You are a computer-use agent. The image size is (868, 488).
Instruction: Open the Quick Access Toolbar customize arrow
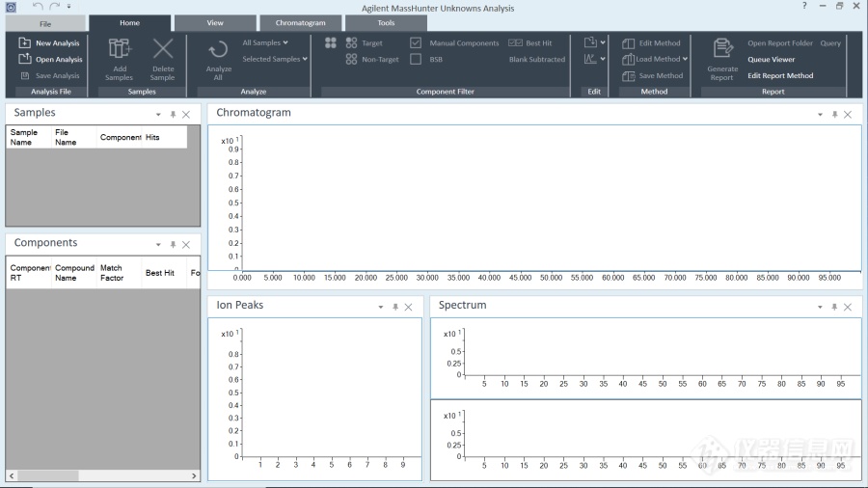point(68,6)
